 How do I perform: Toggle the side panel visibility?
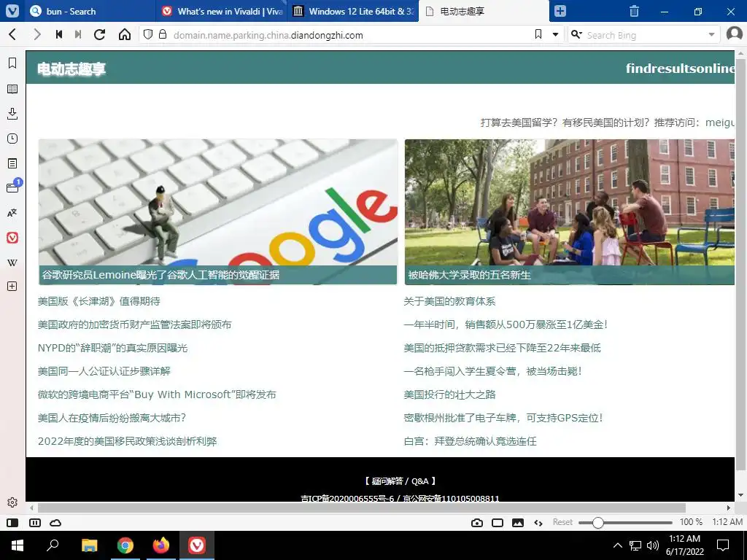(x=12, y=523)
